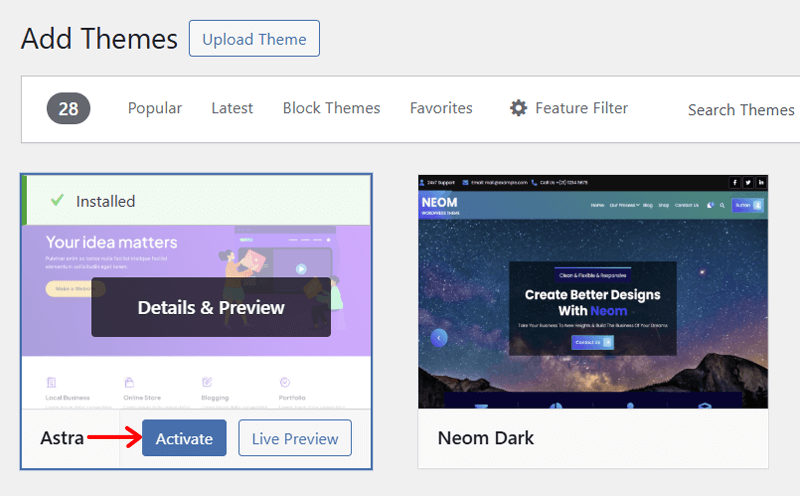Click the Local Business icon in Astra preview
The width and height of the screenshot is (800, 496).
pyautogui.click(x=51, y=382)
